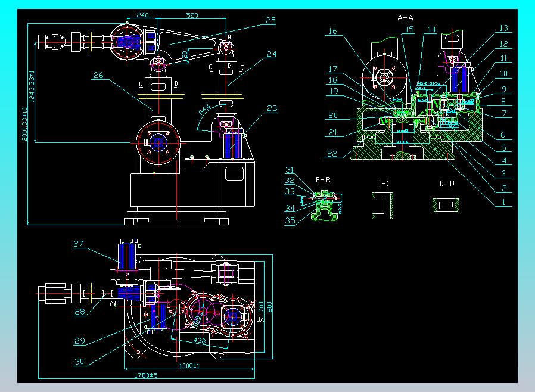Select part callout number 9
Image resolution: width=535 pixels, height=392 pixels.
(x=504, y=89)
